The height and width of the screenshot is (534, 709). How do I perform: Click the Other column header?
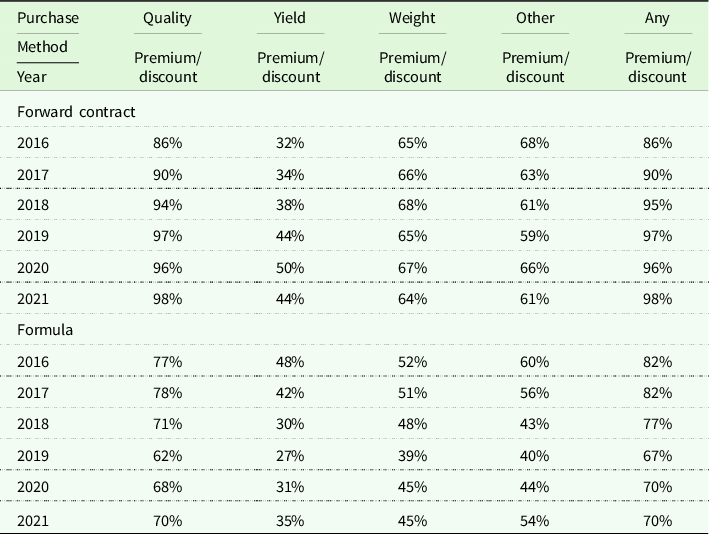[x=534, y=18]
